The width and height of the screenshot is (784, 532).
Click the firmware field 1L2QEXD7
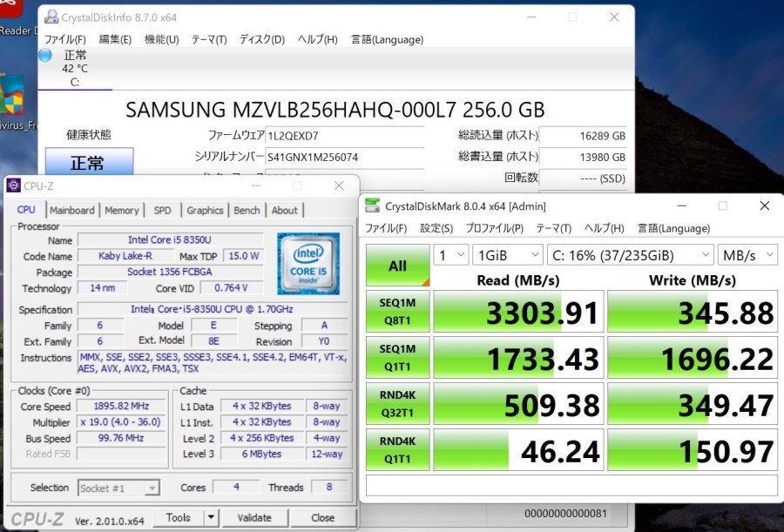pyautogui.click(x=344, y=136)
